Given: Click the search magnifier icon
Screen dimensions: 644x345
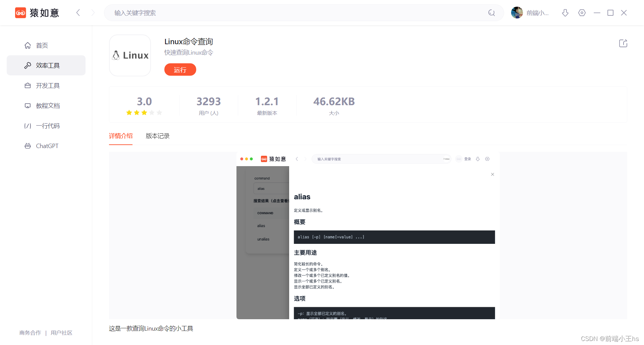Looking at the screenshot, I should pos(491,13).
